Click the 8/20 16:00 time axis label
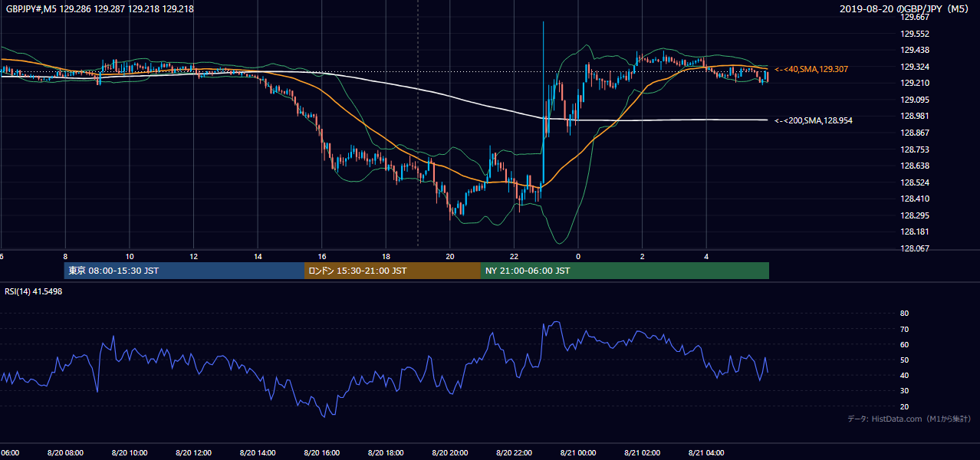 tap(321, 453)
